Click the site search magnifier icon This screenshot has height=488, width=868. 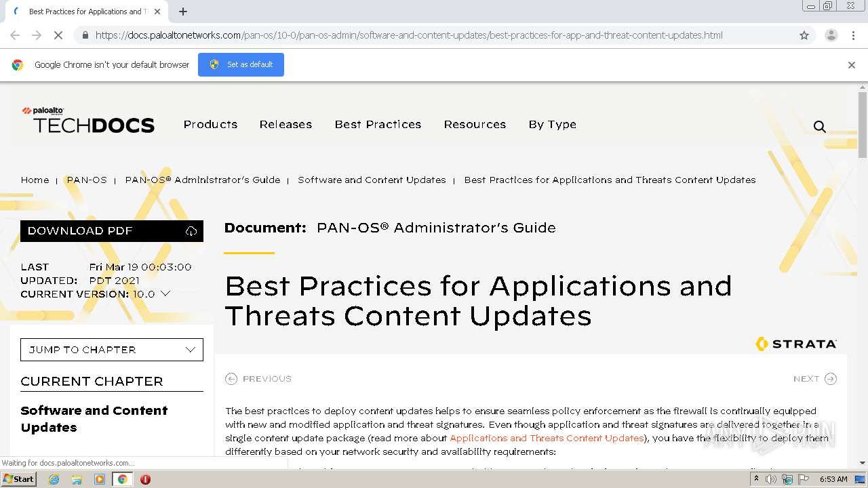pyautogui.click(x=819, y=126)
